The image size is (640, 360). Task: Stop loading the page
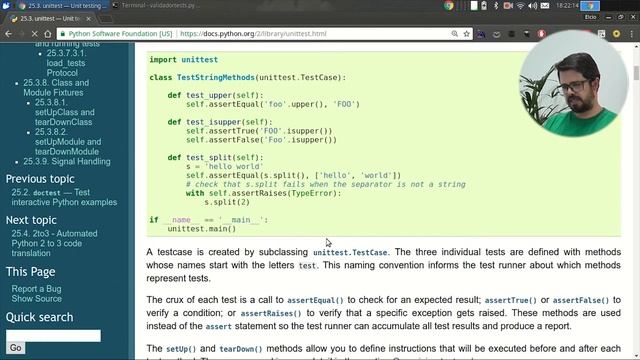coord(34,34)
